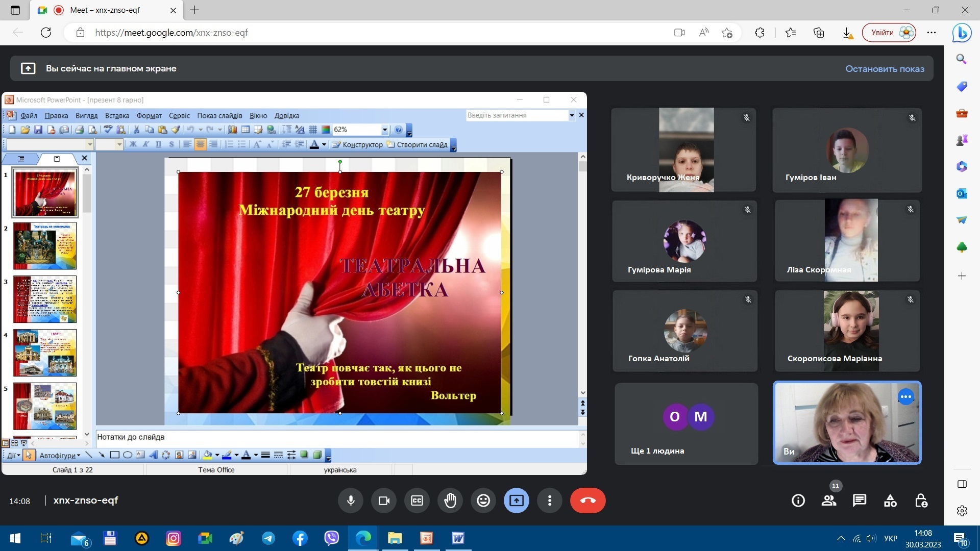Image resolution: width=980 pixels, height=551 pixels.
Task: Toggle the camera on or off
Action: (384, 500)
